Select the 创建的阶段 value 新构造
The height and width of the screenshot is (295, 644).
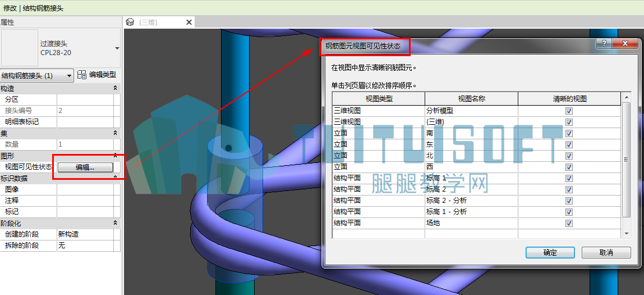click(85, 234)
